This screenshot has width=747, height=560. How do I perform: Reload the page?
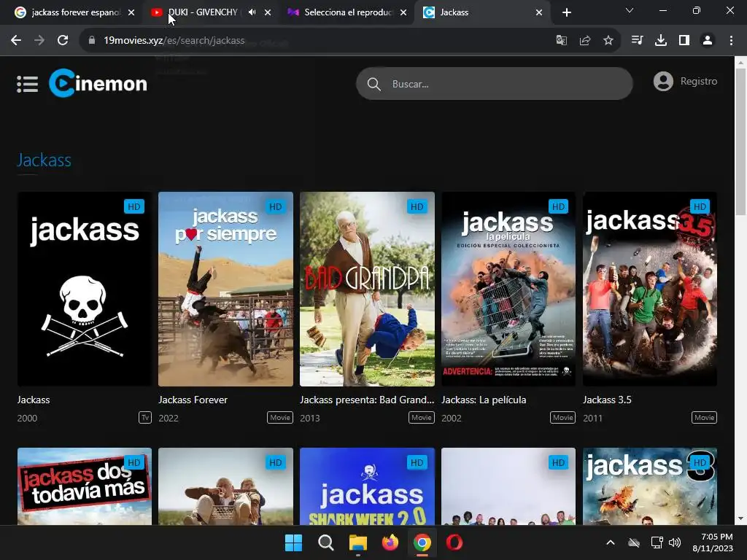pyautogui.click(x=63, y=41)
